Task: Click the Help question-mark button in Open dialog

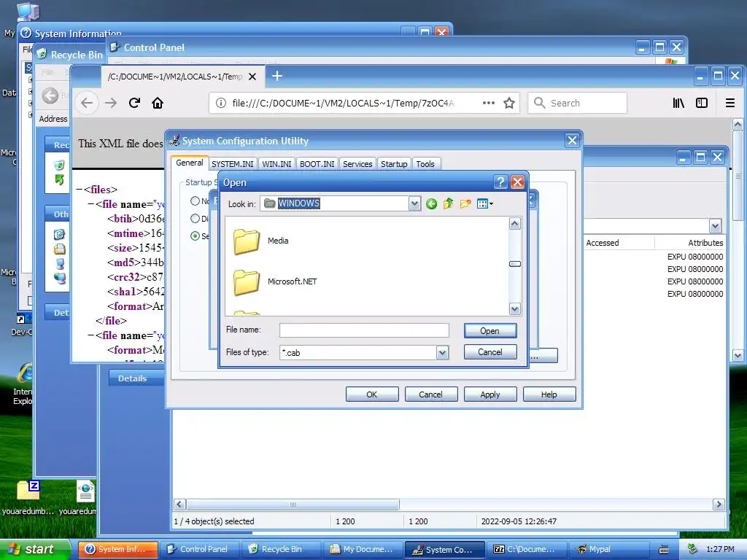Action: point(500,182)
